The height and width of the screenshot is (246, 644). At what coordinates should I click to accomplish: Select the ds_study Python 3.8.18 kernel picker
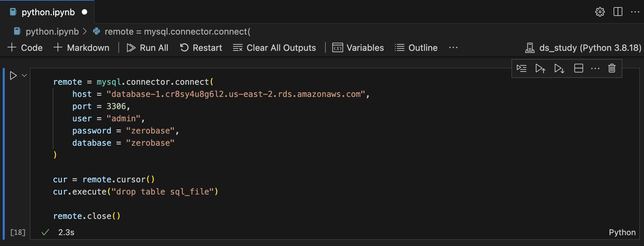click(583, 48)
